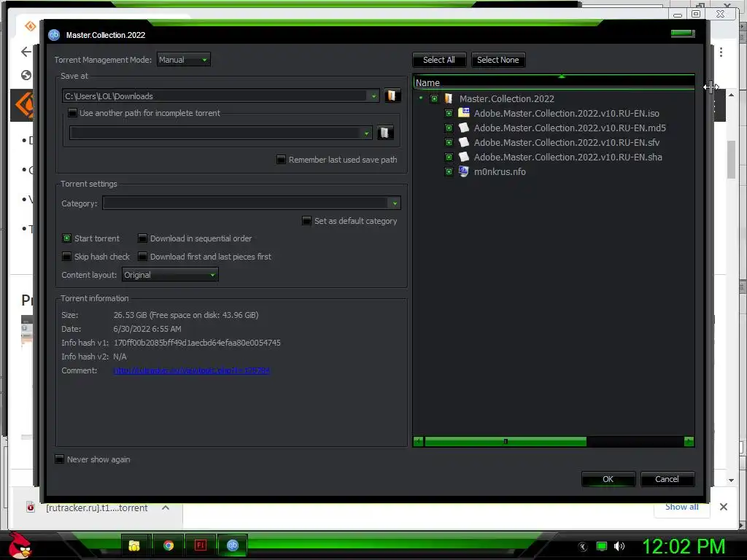Viewport: 747px width, 560px height.
Task: Open browser three-dot menu
Action: [x=721, y=52]
